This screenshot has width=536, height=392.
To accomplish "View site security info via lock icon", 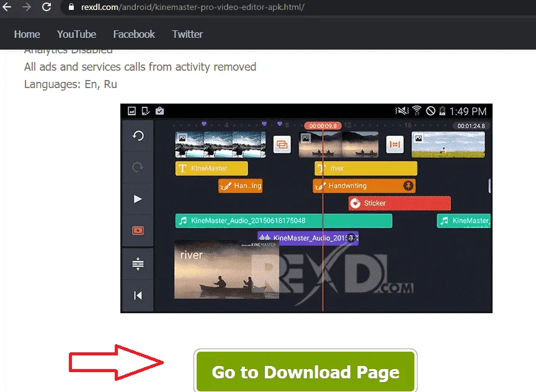I will point(71,7).
